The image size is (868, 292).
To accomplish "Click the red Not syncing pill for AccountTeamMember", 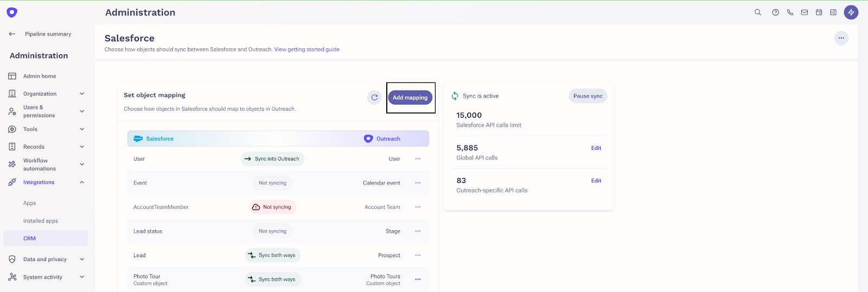I will [x=272, y=207].
